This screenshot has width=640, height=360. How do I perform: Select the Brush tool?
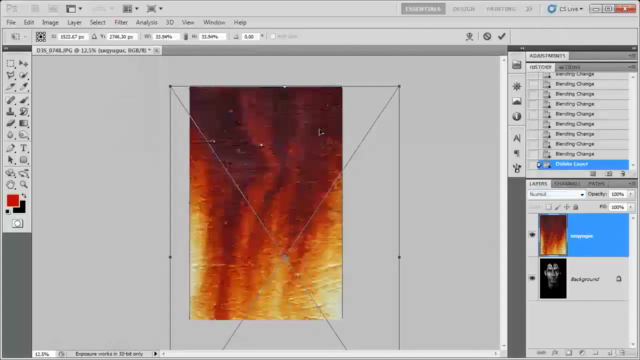[24, 100]
